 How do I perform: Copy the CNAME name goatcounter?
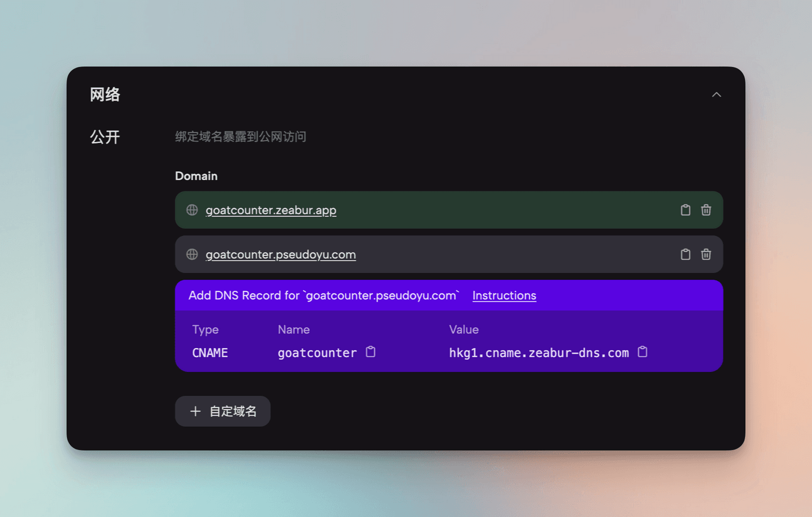coord(371,352)
